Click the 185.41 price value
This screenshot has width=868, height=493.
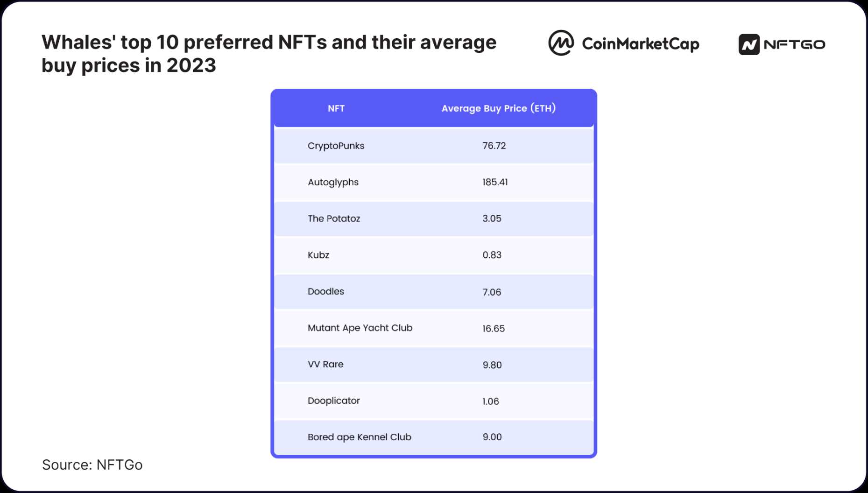pyautogui.click(x=495, y=182)
